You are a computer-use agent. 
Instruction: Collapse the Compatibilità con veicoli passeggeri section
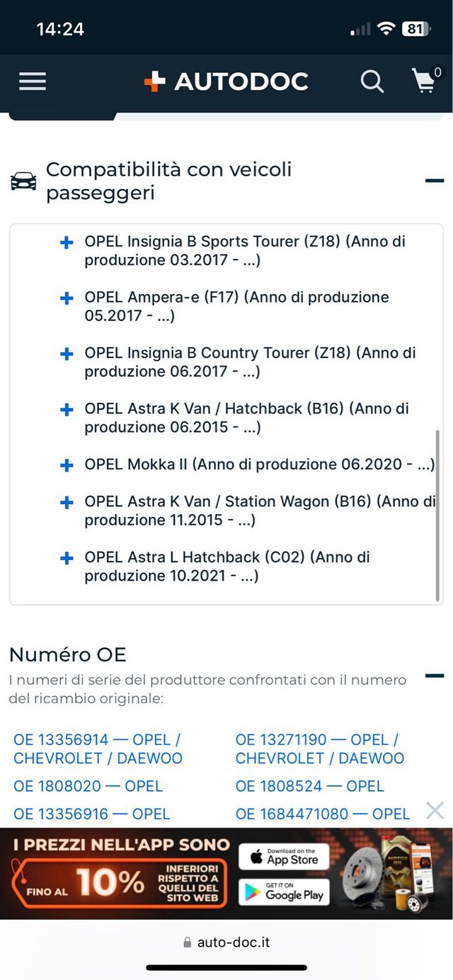[433, 181]
